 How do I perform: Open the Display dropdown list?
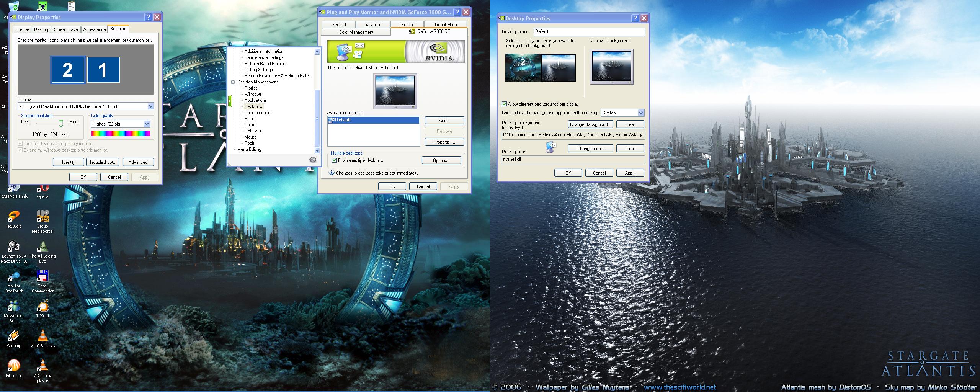(x=150, y=106)
